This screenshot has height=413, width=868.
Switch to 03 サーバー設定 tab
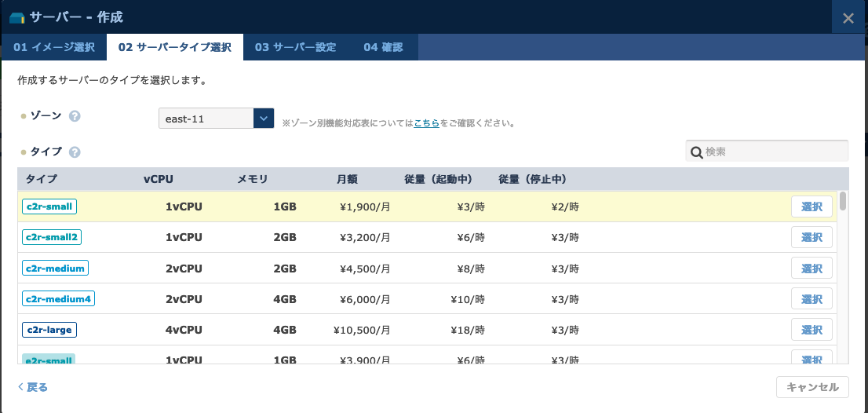pyautogui.click(x=295, y=47)
